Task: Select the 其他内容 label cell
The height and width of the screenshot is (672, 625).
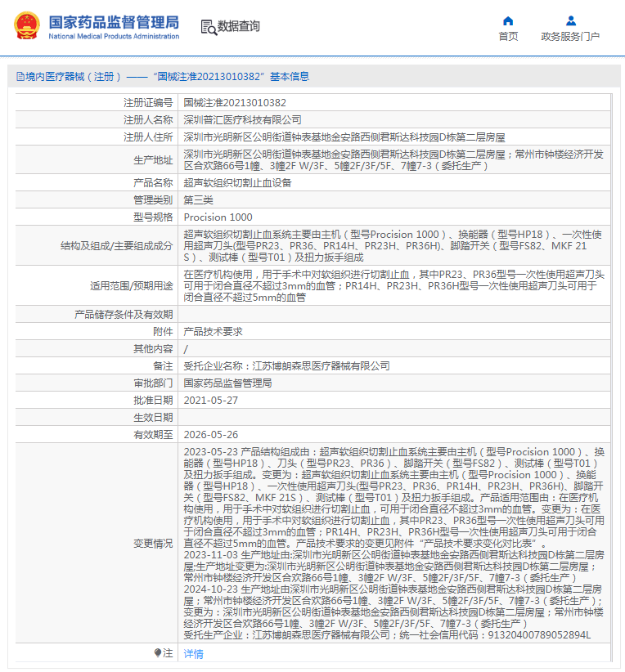Action: [97, 349]
